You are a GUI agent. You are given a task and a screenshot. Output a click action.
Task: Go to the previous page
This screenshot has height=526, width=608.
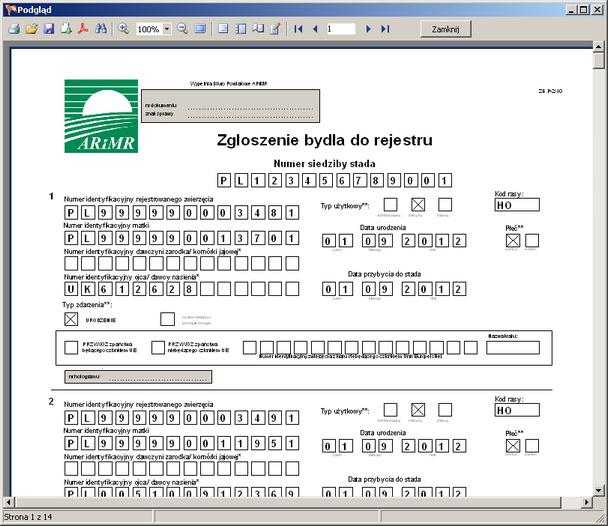[314, 29]
